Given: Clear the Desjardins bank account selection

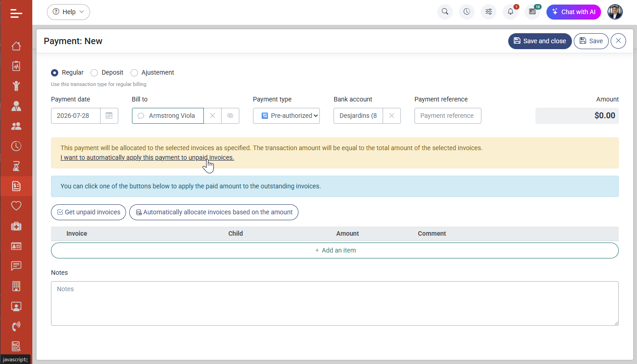Looking at the screenshot, I should click(x=392, y=116).
